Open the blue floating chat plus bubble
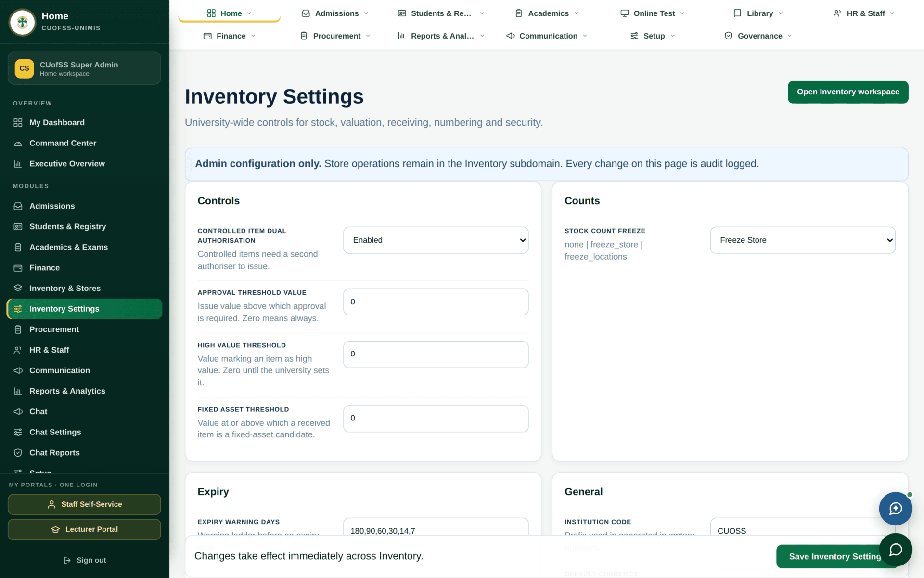Image resolution: width=924 pixels, height=578 pixels. pos(895,508)
